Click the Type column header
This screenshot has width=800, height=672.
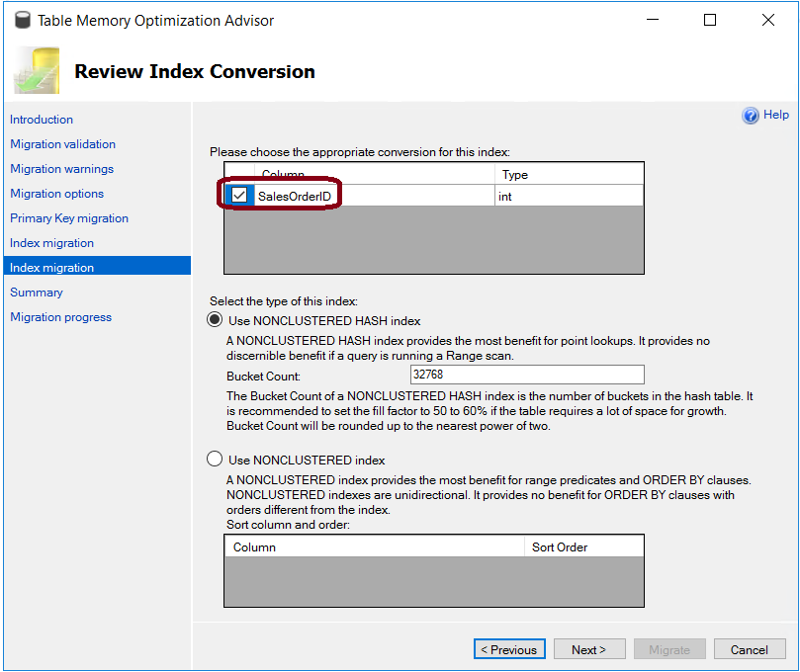(569, 174)
